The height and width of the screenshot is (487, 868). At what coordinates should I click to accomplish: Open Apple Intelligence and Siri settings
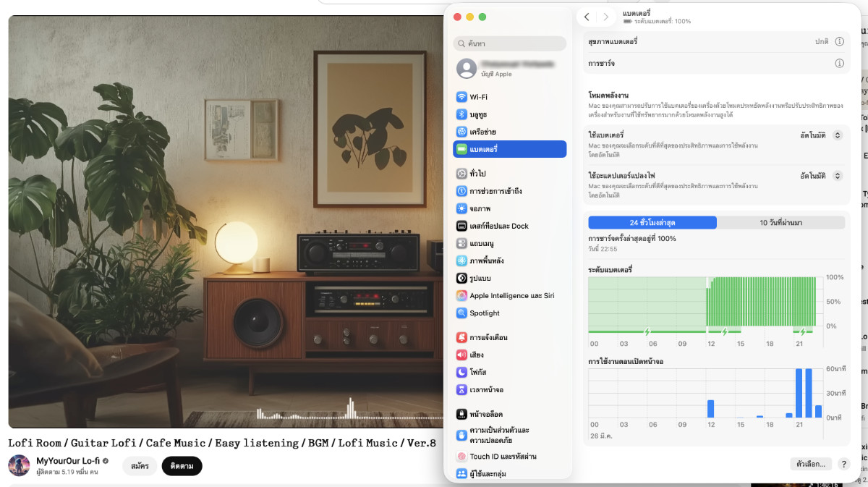point(511,295)
